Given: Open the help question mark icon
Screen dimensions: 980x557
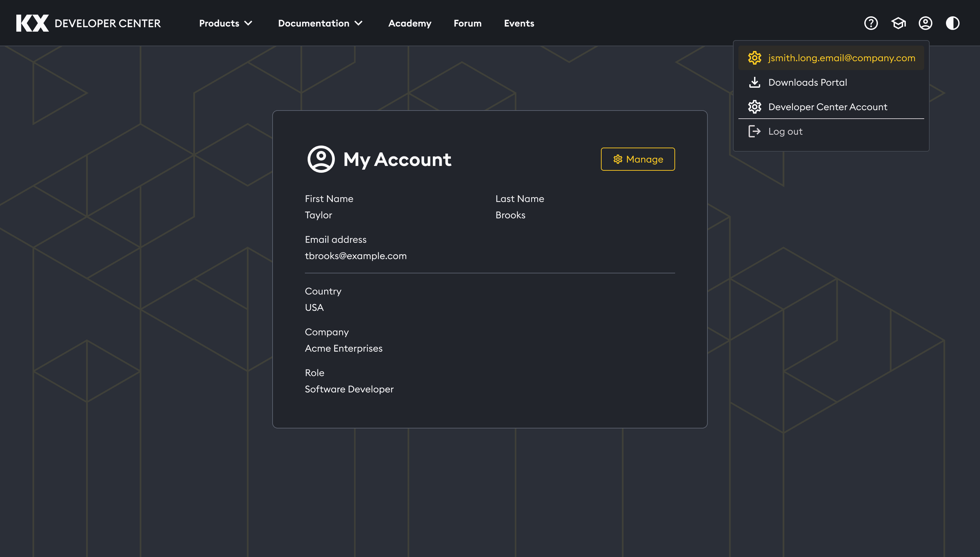Looking at the screenshot, I should click(x=871, y=23).
